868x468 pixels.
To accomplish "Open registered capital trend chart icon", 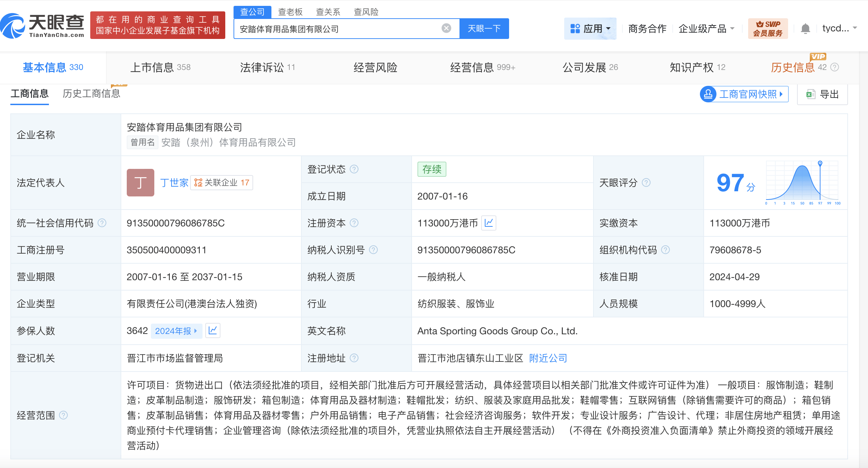I will tap(488, 223).
